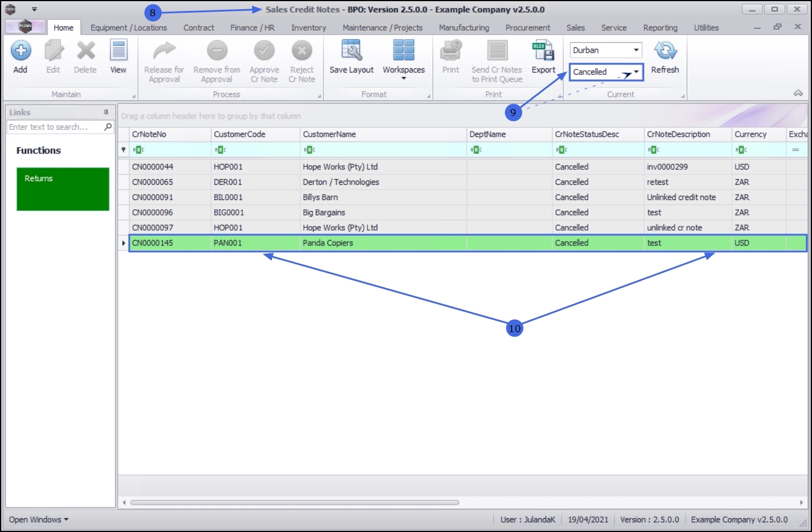Click the DeptName column filter icon
The image size is (812, 532).
pyautogui.click(x=476, y=150)
